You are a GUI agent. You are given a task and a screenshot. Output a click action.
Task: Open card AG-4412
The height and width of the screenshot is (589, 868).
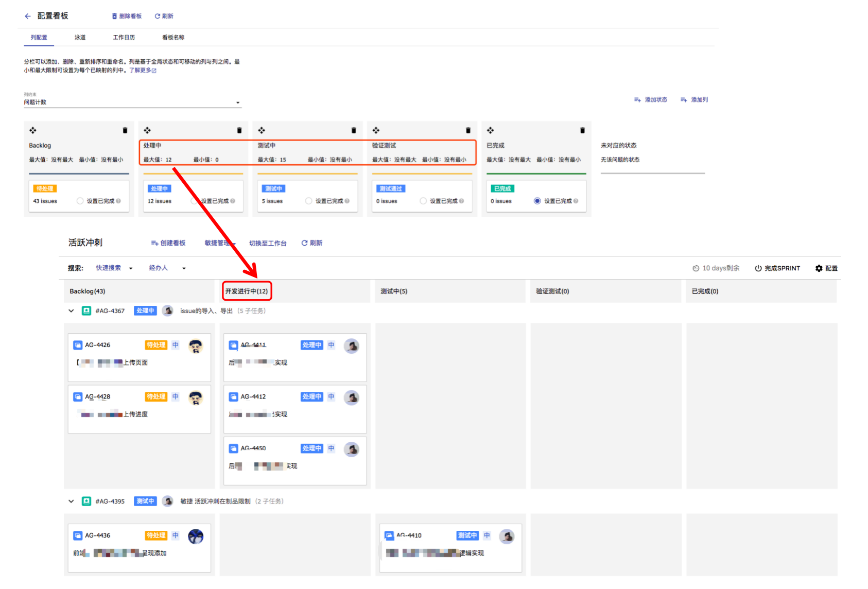point(295,409)
